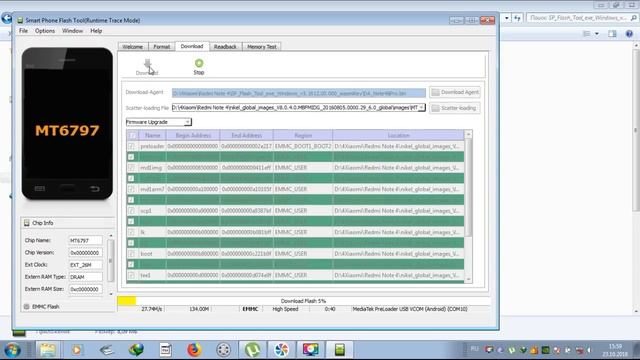Click the document taskbar icon
This screenshot has width=640, height=360.
165,350
